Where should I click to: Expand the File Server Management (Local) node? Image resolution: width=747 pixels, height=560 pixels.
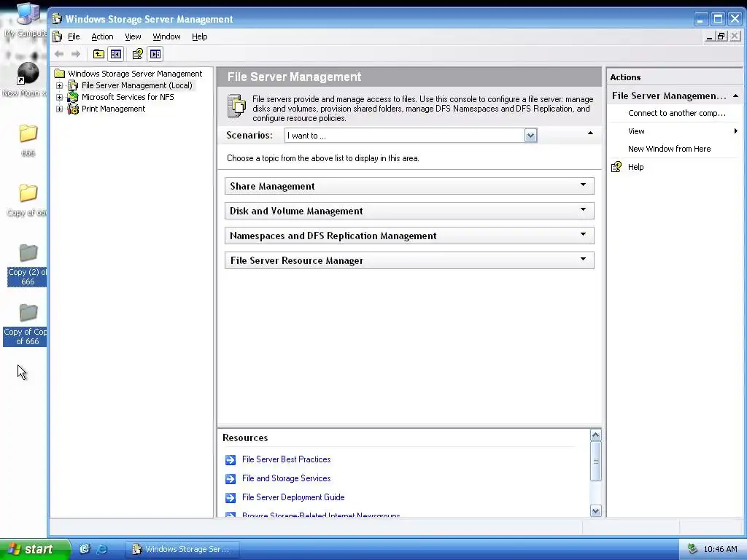[x=60, y=86]
